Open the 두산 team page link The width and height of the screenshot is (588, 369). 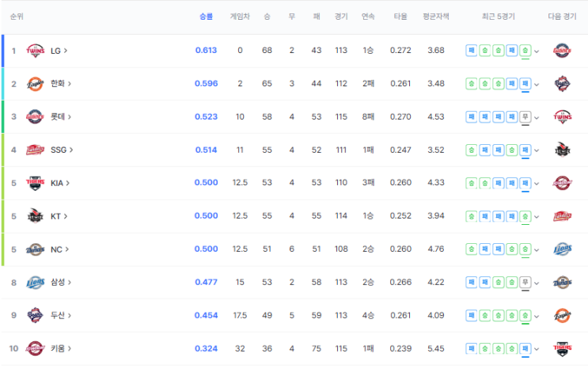pos(61,315)
